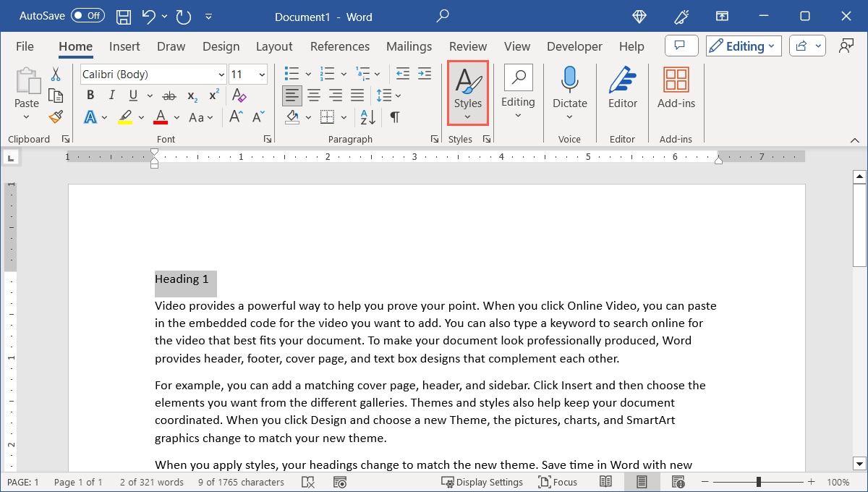Screen dimensions: 868x492
Task: Apply strikethrough to selected text
Action: [x=169, y=95]
